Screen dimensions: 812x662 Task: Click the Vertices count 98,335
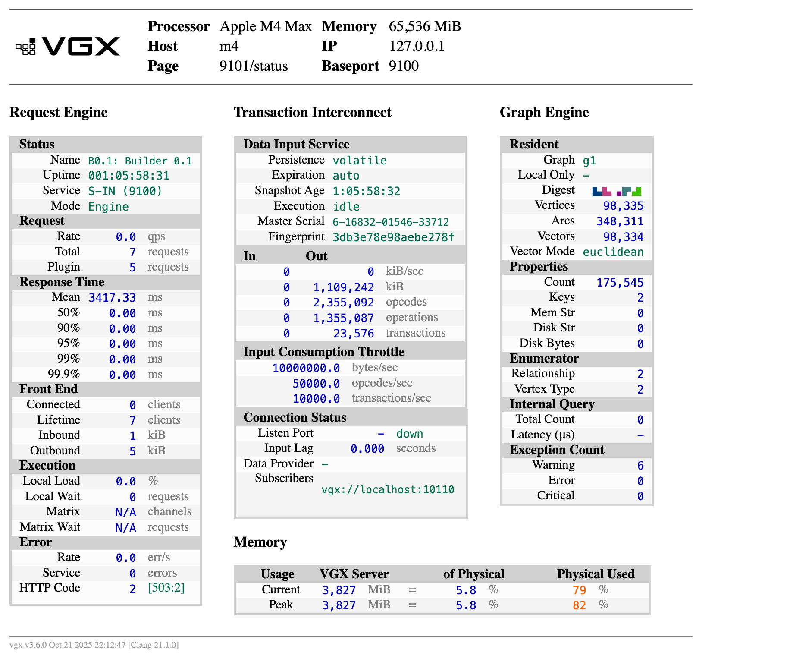[623, 206]
